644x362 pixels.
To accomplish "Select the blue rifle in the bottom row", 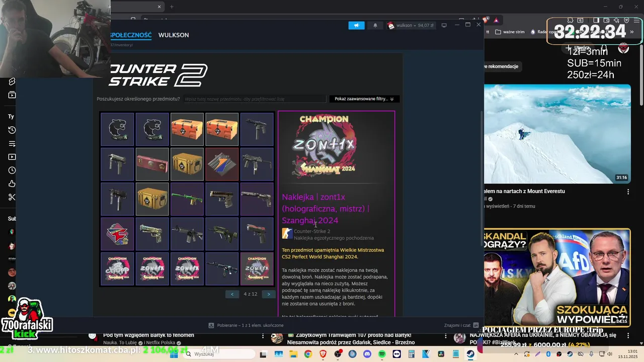I will [x=222, y=269].
